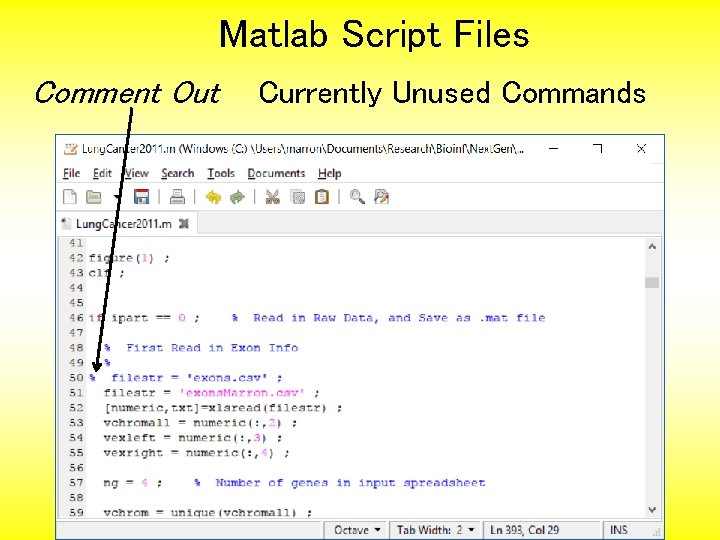The width and height of the screenshot is (720, 540).
Task: Print the document using the printer icon
Action: [x=177, y=197]
